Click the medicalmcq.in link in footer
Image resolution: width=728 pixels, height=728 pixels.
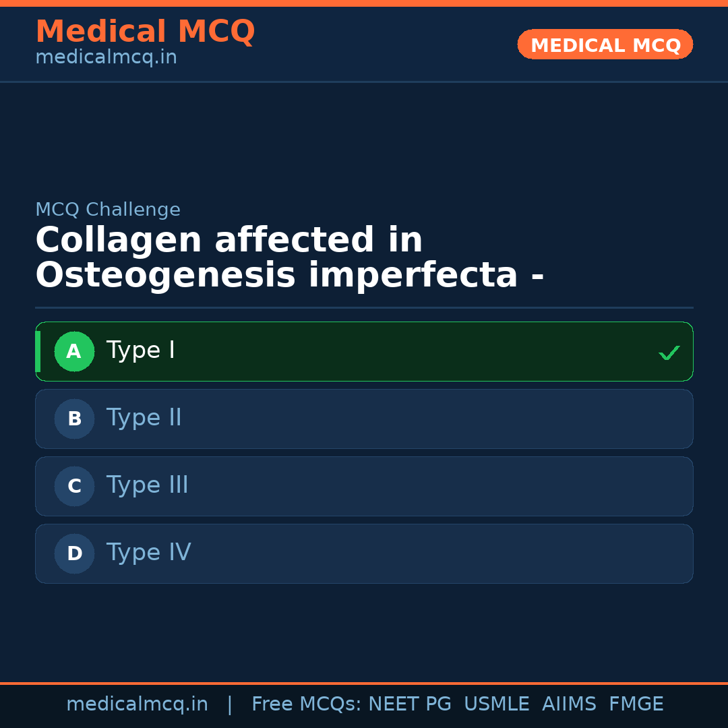pyautogui.click(x=137, y=704)
